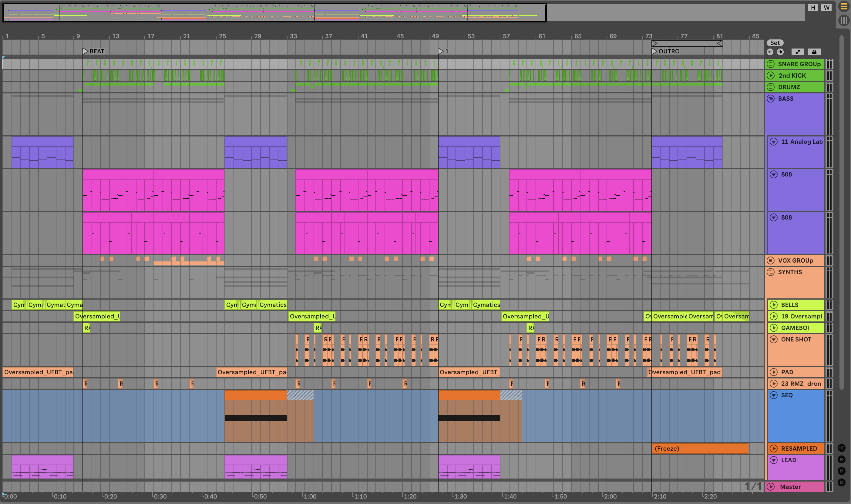Image resolution: width=851 pixels, height=504 pixels.
Task: Switch to Session view with vertical bars icon
Action: (843, 20)
